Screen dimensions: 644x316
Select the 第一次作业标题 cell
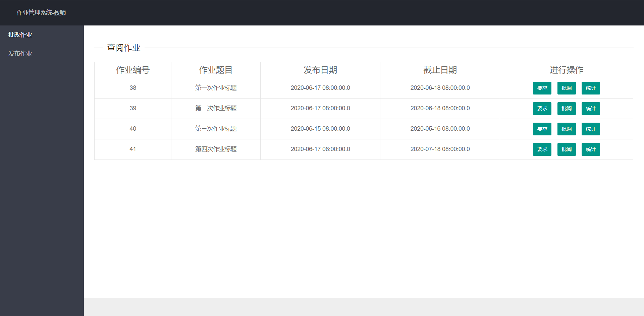[x=216, y=88]
